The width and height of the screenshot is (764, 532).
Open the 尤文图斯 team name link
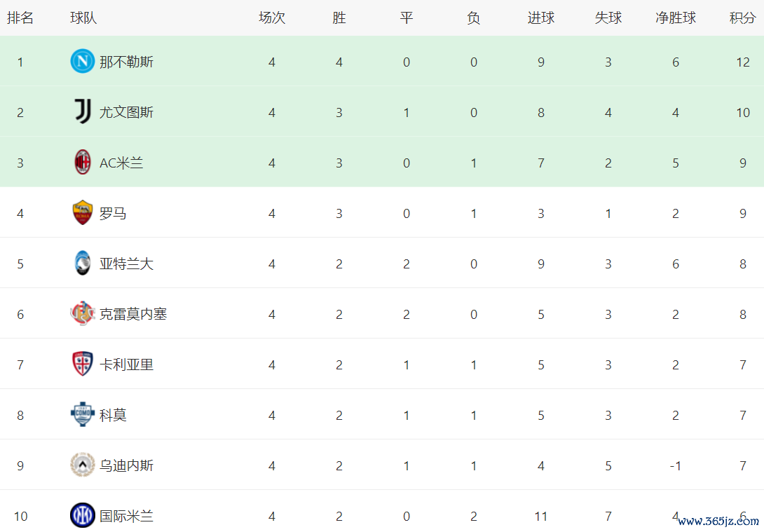click(126, 113)
